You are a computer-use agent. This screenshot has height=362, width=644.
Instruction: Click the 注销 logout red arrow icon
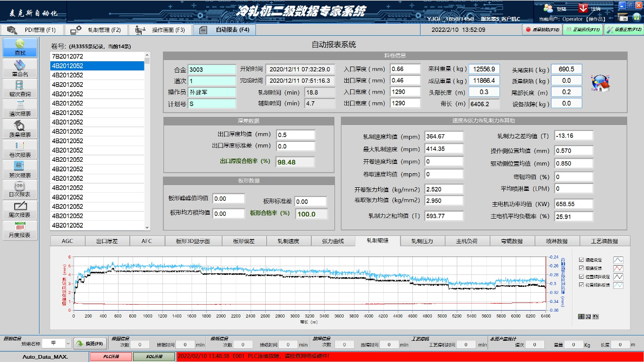[583, 9]
